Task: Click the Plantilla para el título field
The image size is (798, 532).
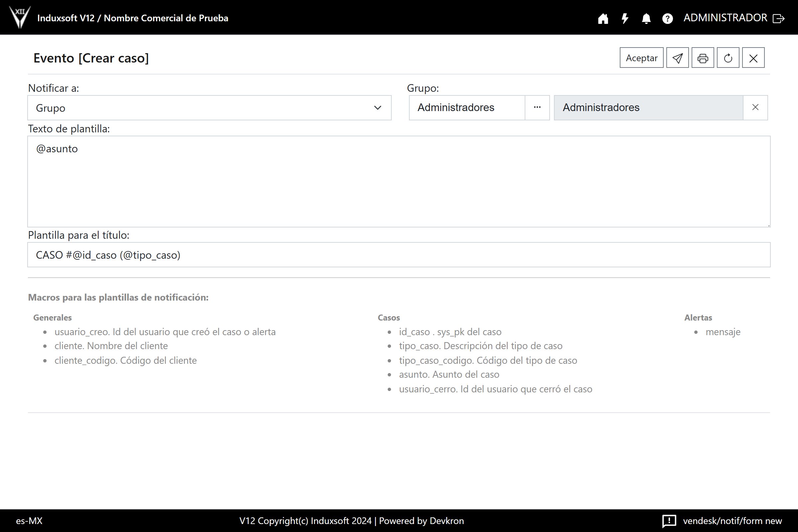Action: coord(399,255)
